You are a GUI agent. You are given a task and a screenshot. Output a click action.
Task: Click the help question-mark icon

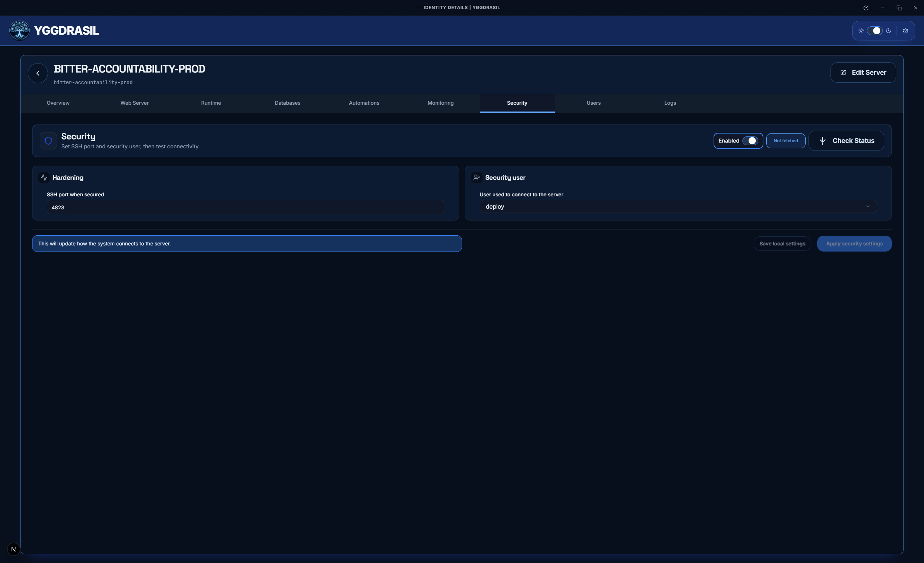click(866, 8)
